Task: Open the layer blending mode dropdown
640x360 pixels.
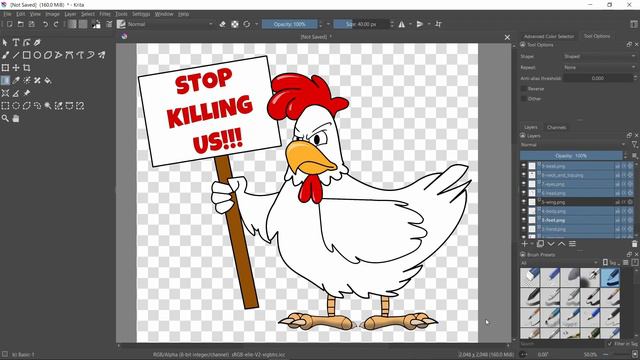Action: 573,144
